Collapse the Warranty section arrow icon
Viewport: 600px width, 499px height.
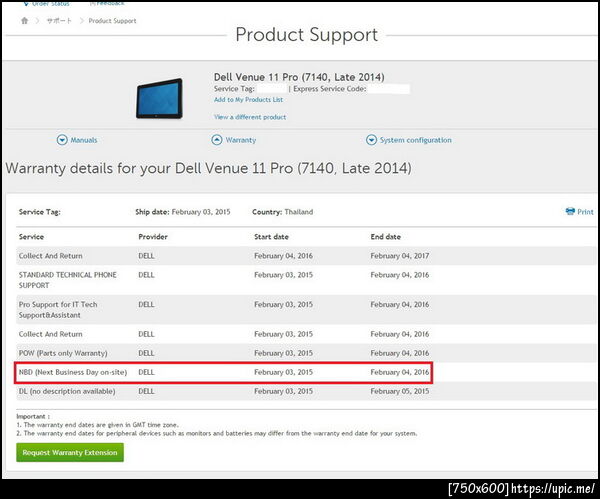[217, 140]
